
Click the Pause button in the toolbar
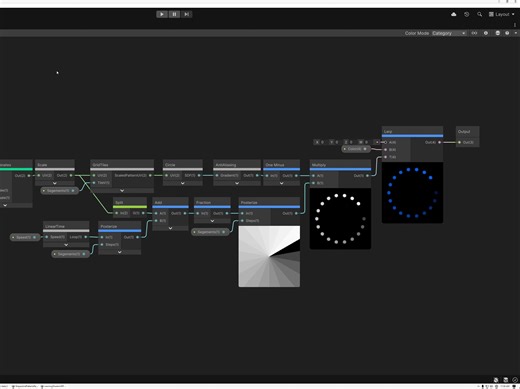coord(174,14)
